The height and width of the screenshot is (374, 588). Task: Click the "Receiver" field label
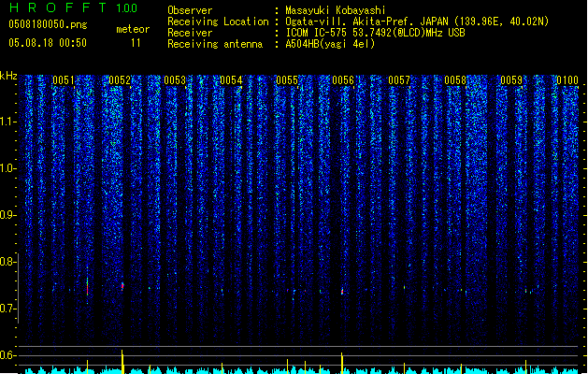point(190,33)
